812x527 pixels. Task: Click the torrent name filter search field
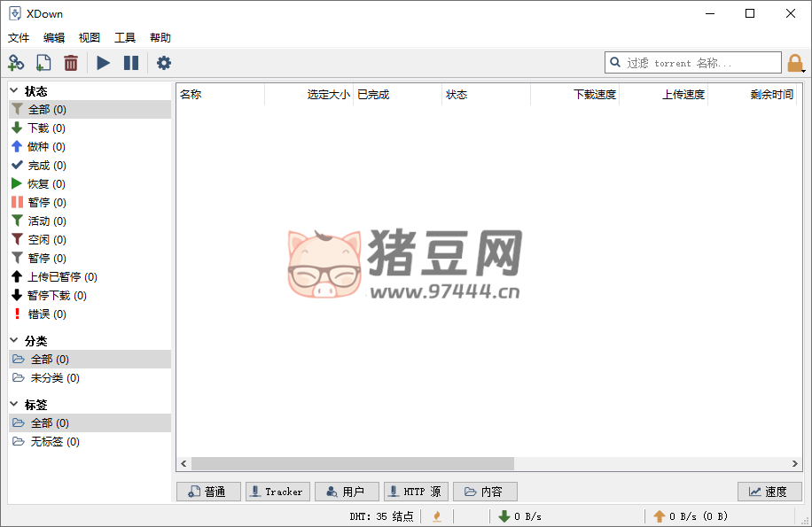click(700, 63)
